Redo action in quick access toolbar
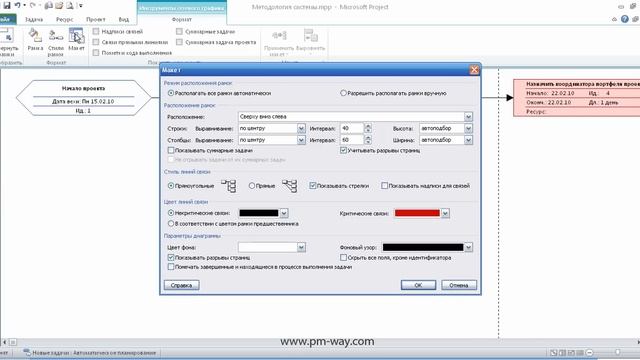The height and width of the screenshot is (360, 640). click(x=33, y=5)
